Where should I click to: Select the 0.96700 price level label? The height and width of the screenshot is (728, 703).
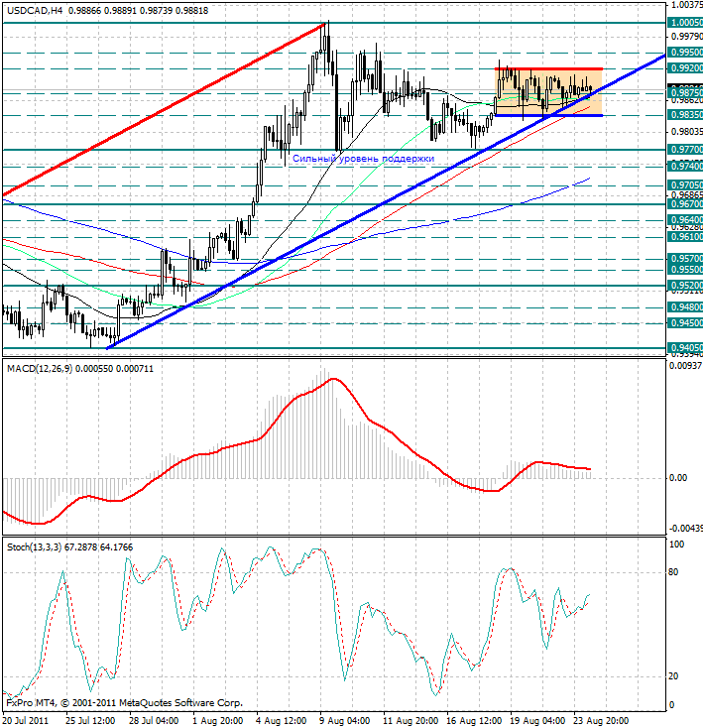coord(685,204)
